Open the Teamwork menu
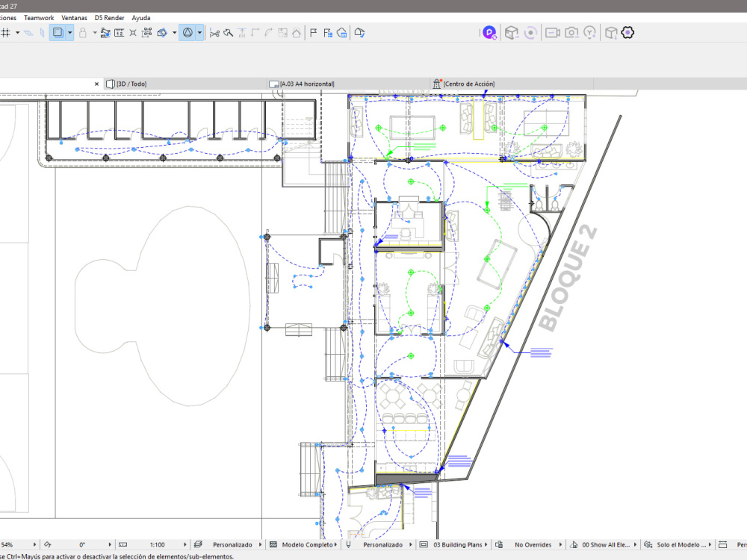 pyautogui.click(x=39, y=18)
